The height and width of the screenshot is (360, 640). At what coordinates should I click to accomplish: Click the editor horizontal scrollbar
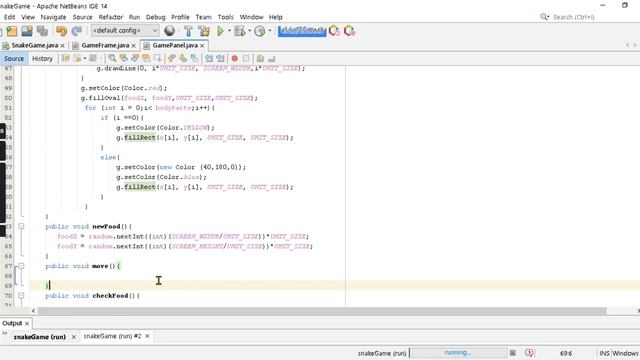(x=322, y=311)
